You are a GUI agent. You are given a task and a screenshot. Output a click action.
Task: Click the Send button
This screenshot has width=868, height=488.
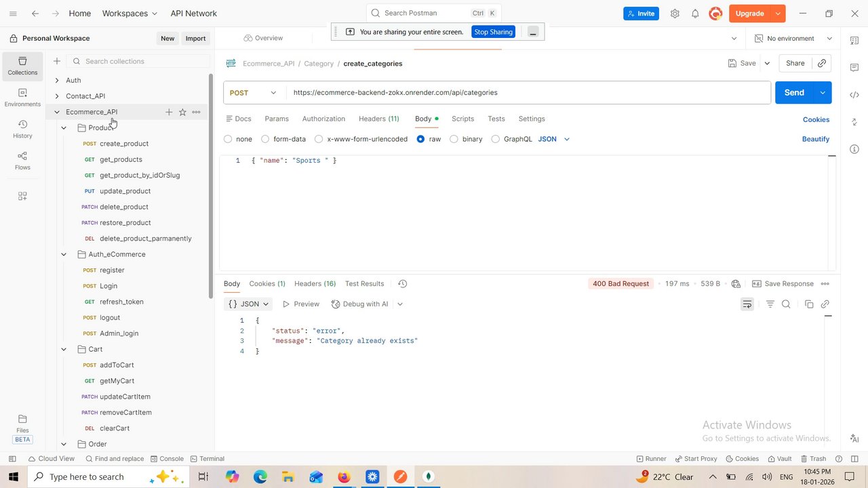click(794, 93)
